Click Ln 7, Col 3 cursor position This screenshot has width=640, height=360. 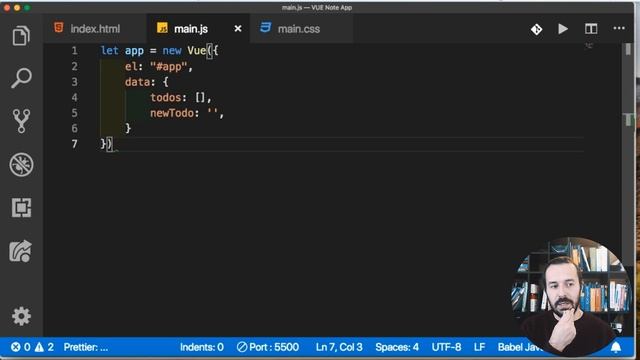339,347
